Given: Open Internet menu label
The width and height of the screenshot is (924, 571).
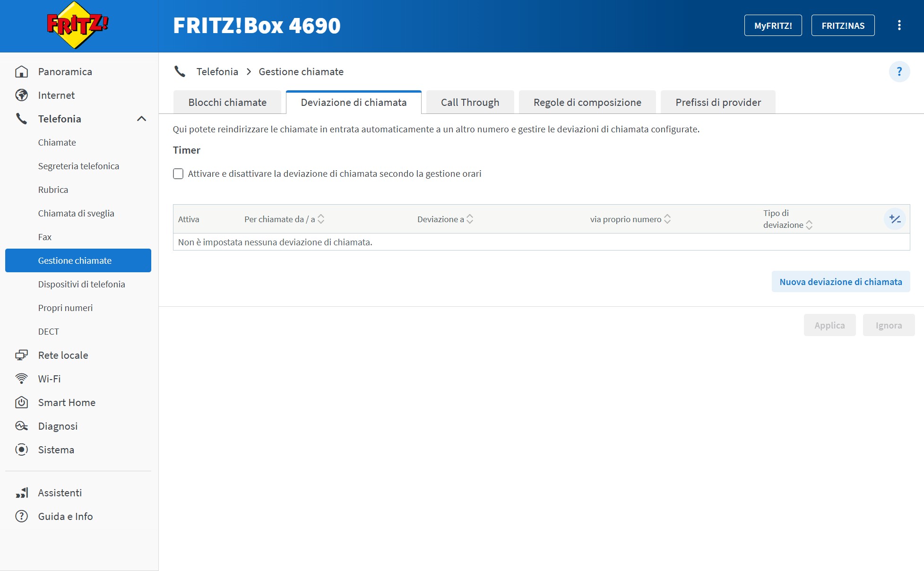Looking at the screenshot, I should 56,95.
